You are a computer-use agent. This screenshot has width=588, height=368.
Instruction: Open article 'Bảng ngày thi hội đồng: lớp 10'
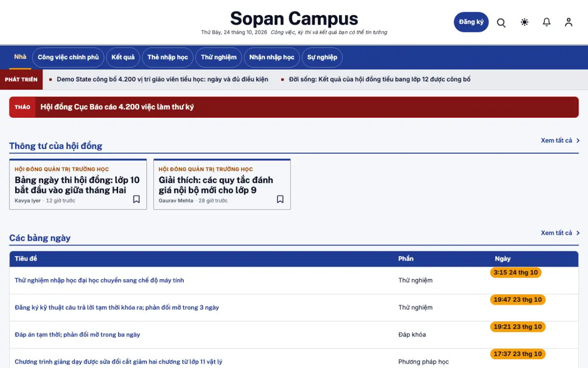(77, 185)
